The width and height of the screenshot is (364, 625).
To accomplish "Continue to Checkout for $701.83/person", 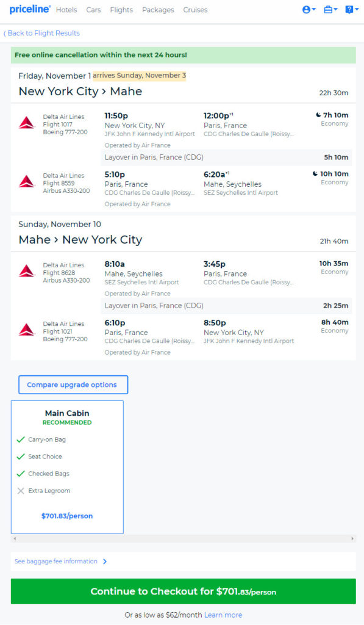I will tap(183, 591).
